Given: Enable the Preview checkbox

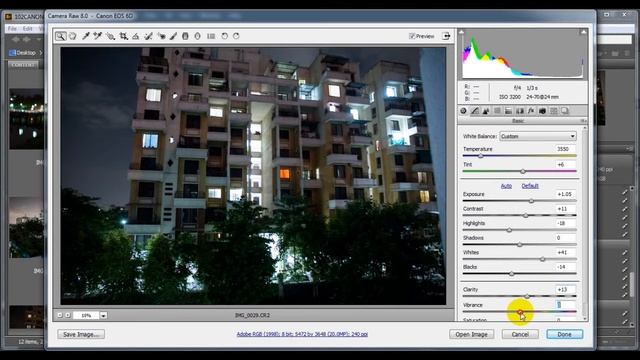Looking at the screenshot, I should click(x=412, y=36).
